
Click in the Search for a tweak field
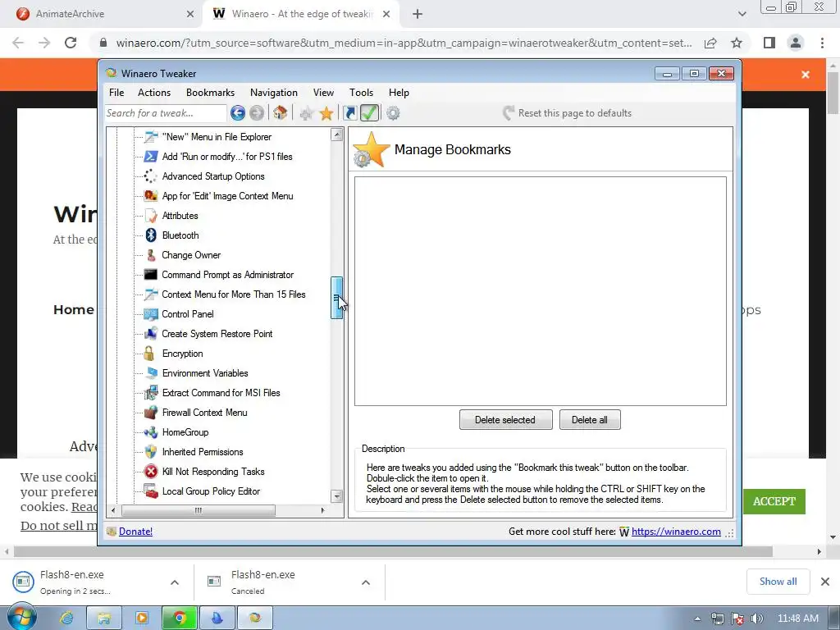coord(166,113)
